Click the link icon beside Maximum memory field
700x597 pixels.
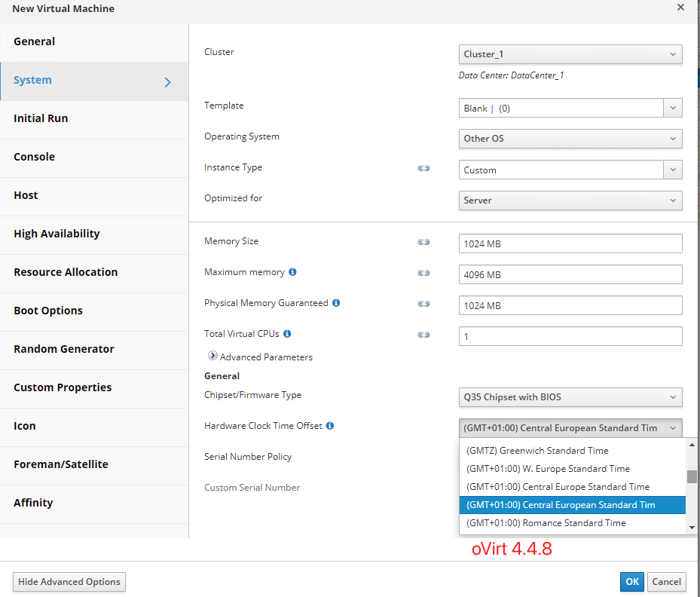coord(423,273)
